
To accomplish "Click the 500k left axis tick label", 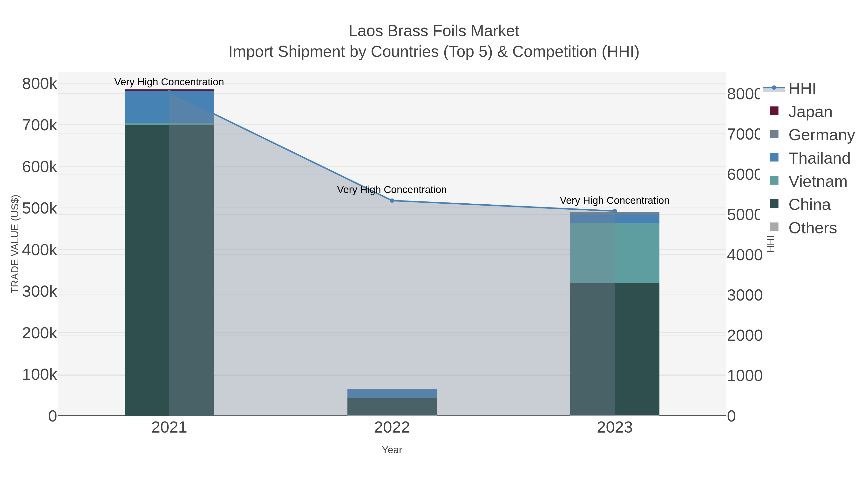I will click(40, 208).
